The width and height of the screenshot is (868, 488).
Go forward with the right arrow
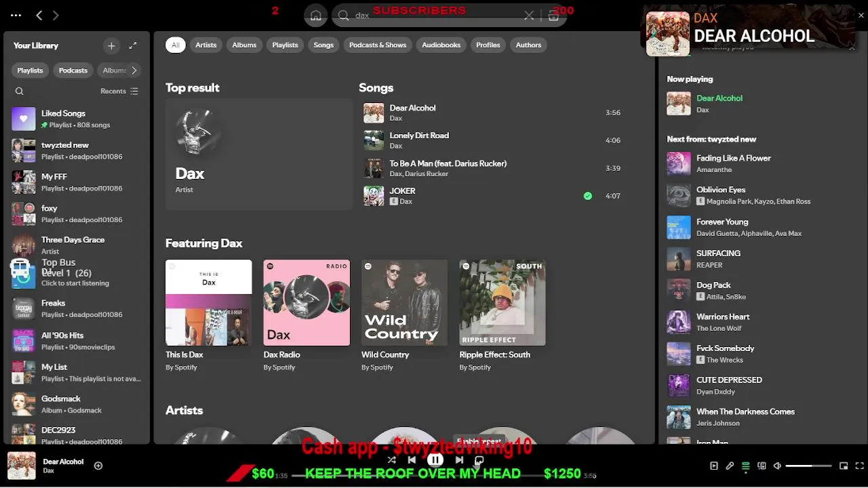pyautogui.click(x=56, y=15)
